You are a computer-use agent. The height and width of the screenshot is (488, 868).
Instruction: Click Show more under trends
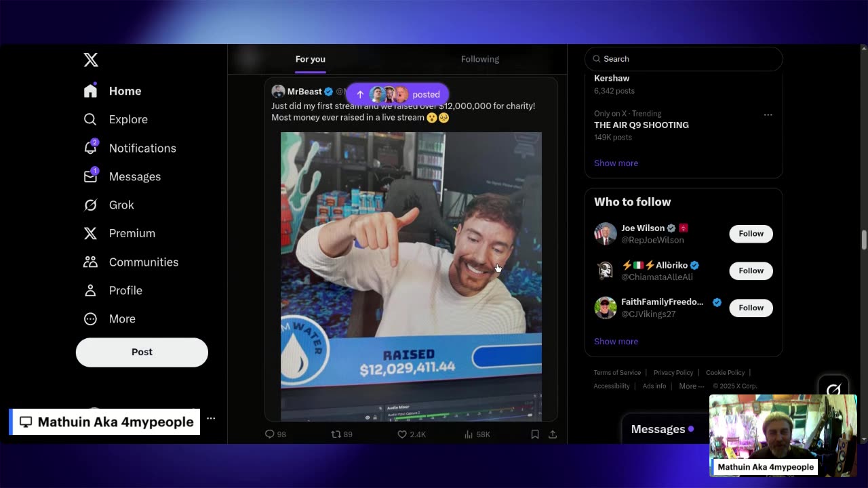coord(616,163)
